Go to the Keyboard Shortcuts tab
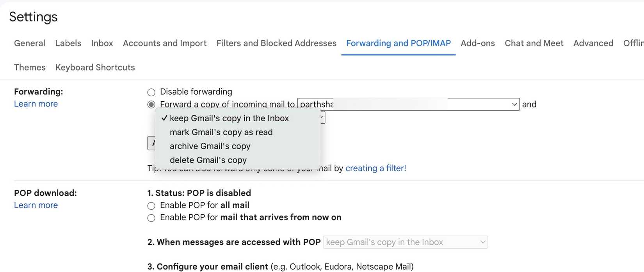 tap(95, 67)
